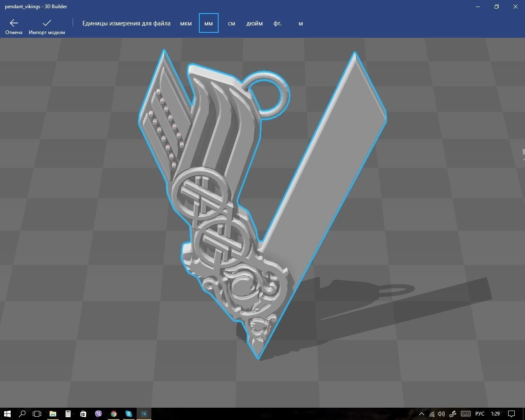Image resolution: width=525 pixels, height=420 pixels.
Task: Open Skype from taskbar
Action: coord(129,413)
